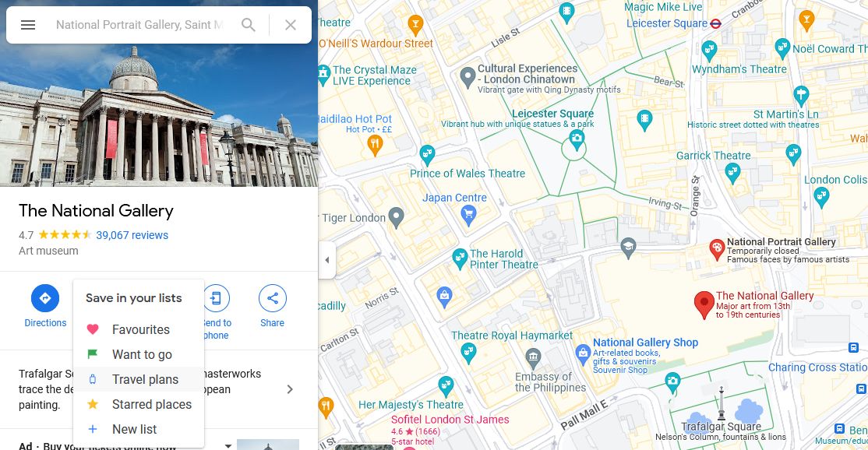Viewport: 868px width, 450px height.
Task: Click the St Martin's Ln attraction pin
Action: click(801, 96)
